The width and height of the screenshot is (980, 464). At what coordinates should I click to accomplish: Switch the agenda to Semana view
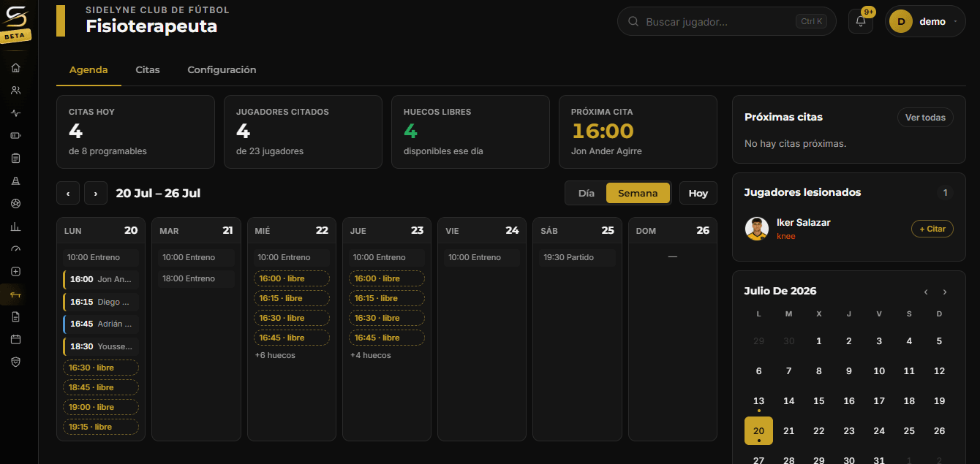(x=638, y=193)
